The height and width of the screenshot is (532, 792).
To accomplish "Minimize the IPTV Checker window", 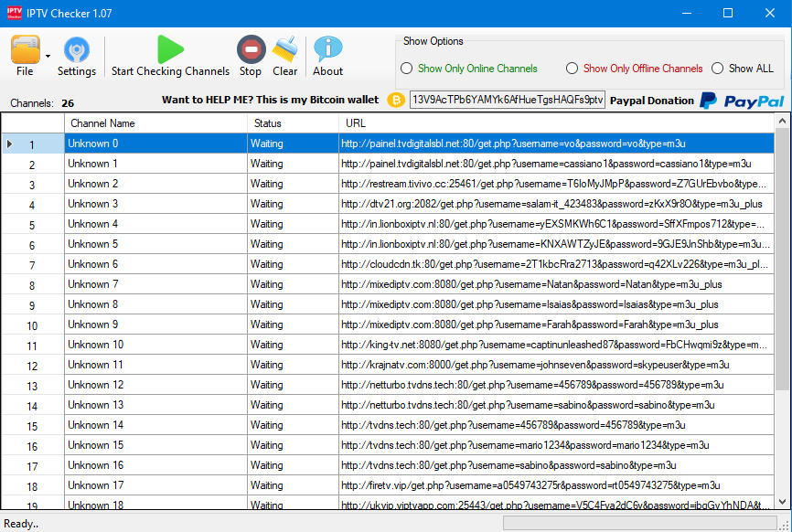I will (687, 13).
